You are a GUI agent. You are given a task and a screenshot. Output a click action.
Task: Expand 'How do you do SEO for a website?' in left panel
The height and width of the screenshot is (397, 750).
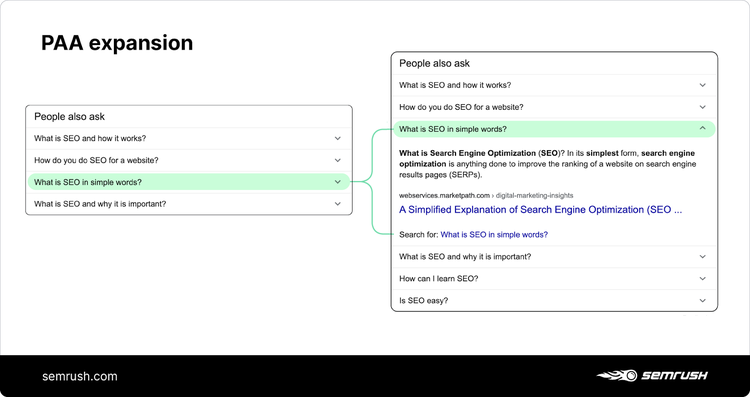click(x=189, y=160)
